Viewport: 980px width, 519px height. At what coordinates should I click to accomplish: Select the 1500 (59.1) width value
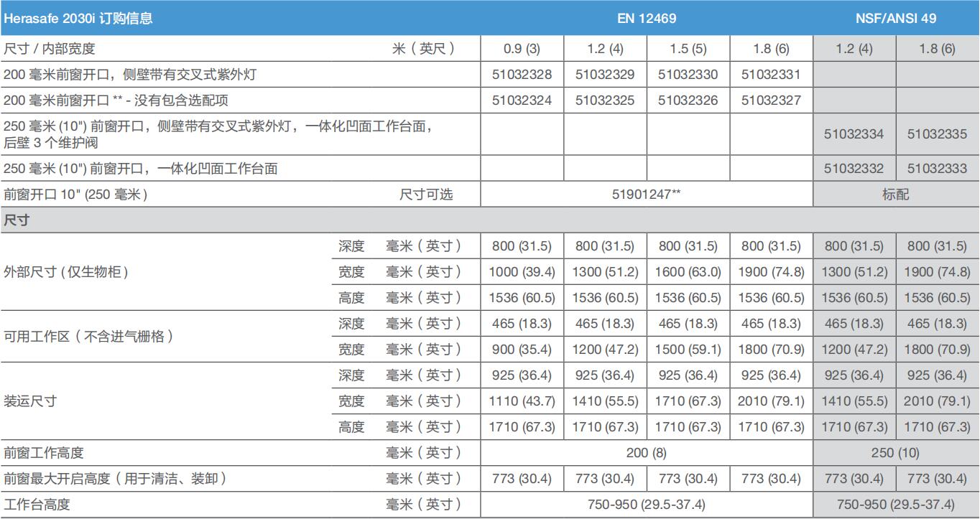tap(688, 350)
